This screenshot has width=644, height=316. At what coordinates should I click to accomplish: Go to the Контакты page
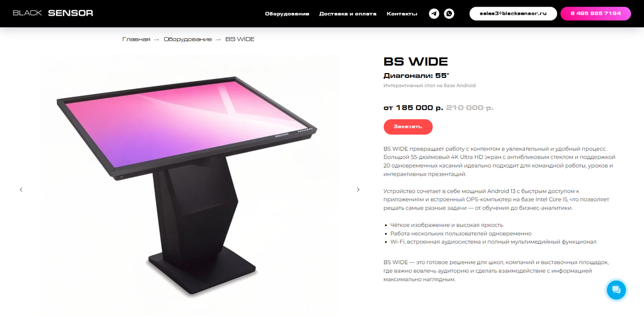coord(402,13)
